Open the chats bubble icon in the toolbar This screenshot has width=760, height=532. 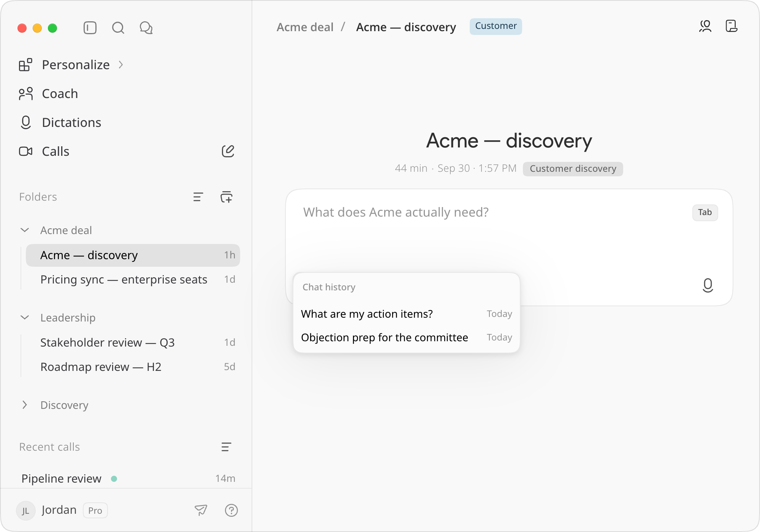[146, 28]
